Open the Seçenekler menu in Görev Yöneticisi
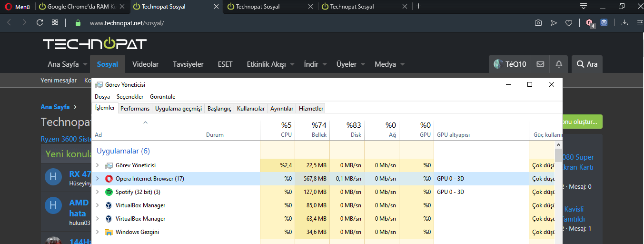 coord(130,97)
